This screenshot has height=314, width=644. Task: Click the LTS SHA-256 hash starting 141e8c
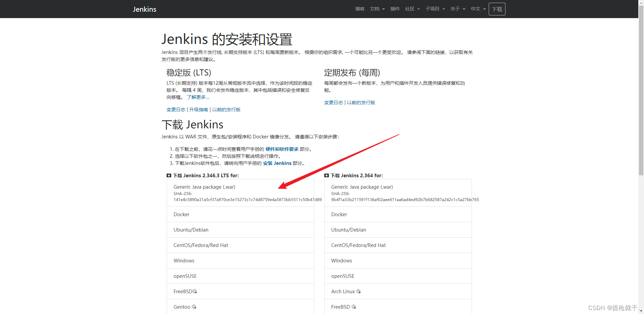pos(248,200)
